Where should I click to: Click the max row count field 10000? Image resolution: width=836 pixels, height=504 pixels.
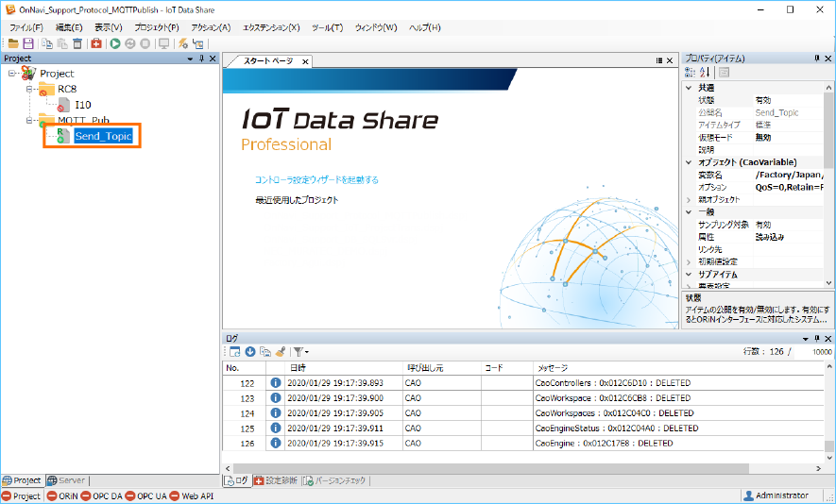(813, 352)
